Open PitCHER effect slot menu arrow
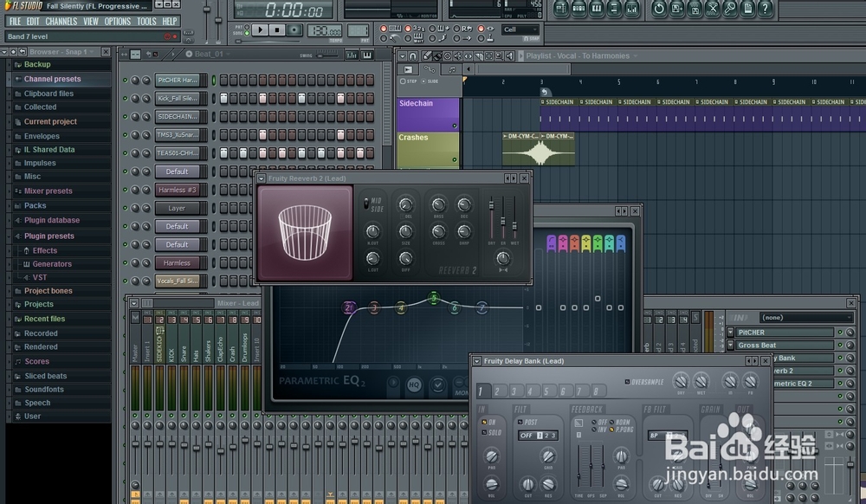 point(730,333)
